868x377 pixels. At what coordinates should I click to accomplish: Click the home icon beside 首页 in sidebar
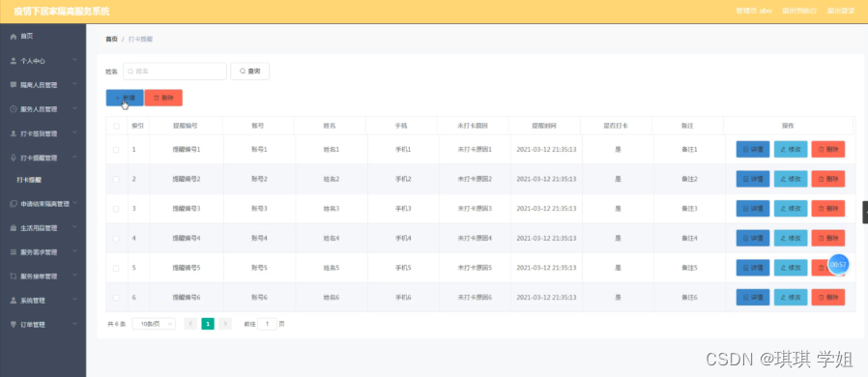pyautogui.click(x=14, y=37)
